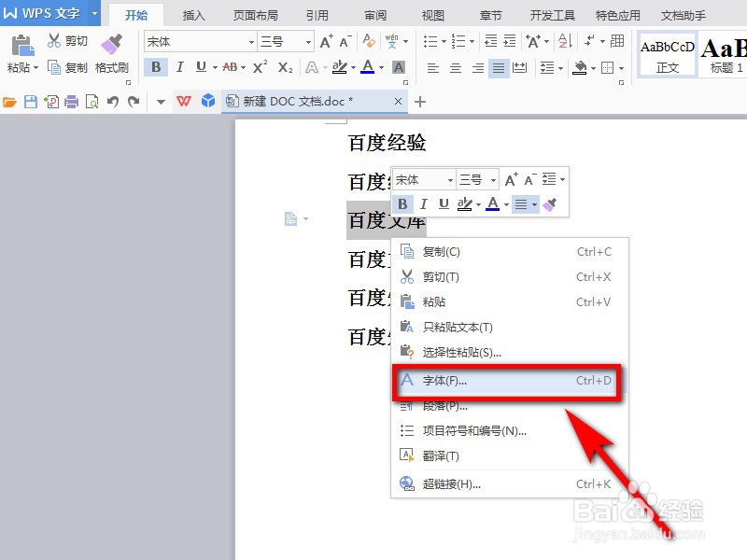Select 超链接(H)... in context menu
This screenshot has height=560, width=747.
tap(509, 484)
